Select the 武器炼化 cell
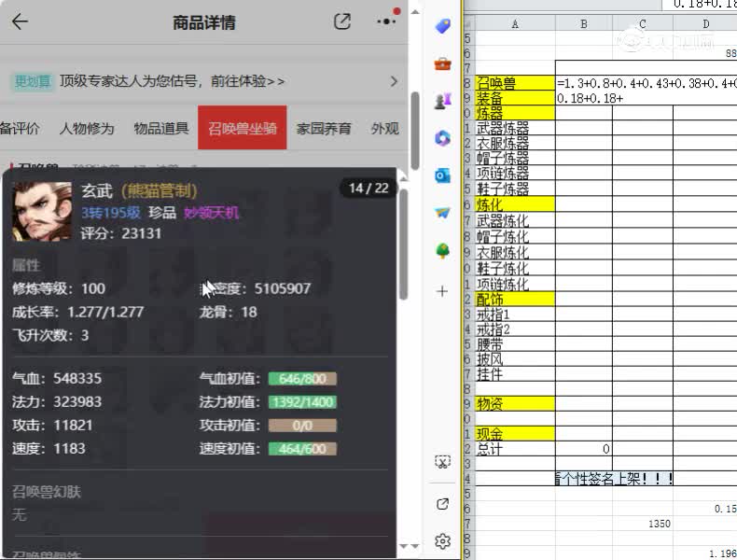The width and height of the screenshot is (737, 560). (515, 220)
